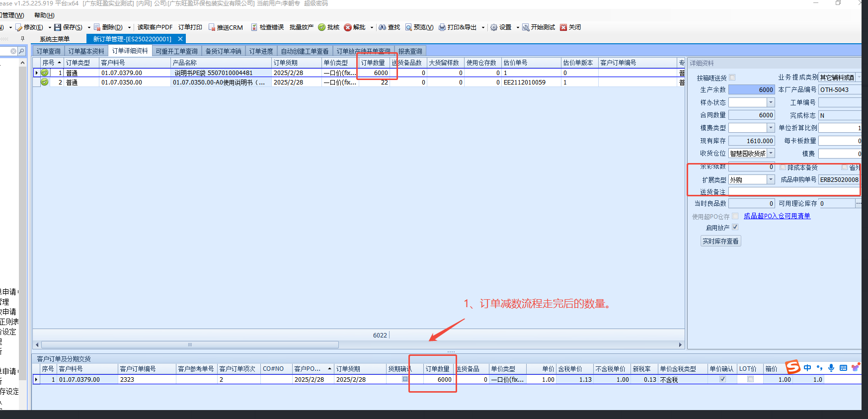Open the 成品超PO入仓可用清单 link
868x419 pixels.
coord(777,216)
